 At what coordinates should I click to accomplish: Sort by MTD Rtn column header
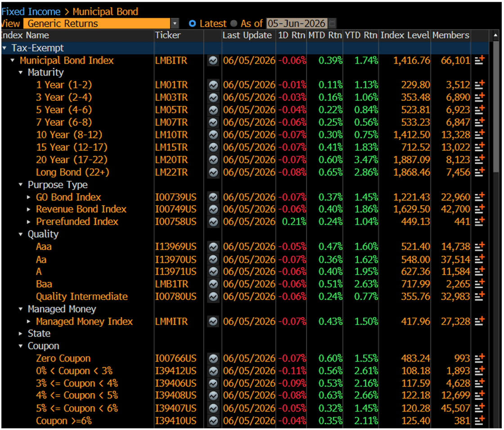pyautogui.click(x=325, y=35)
